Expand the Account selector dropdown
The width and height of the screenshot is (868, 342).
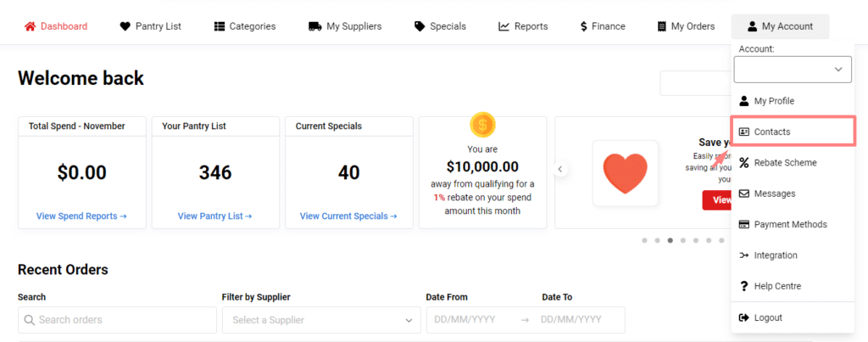point(793,70)
